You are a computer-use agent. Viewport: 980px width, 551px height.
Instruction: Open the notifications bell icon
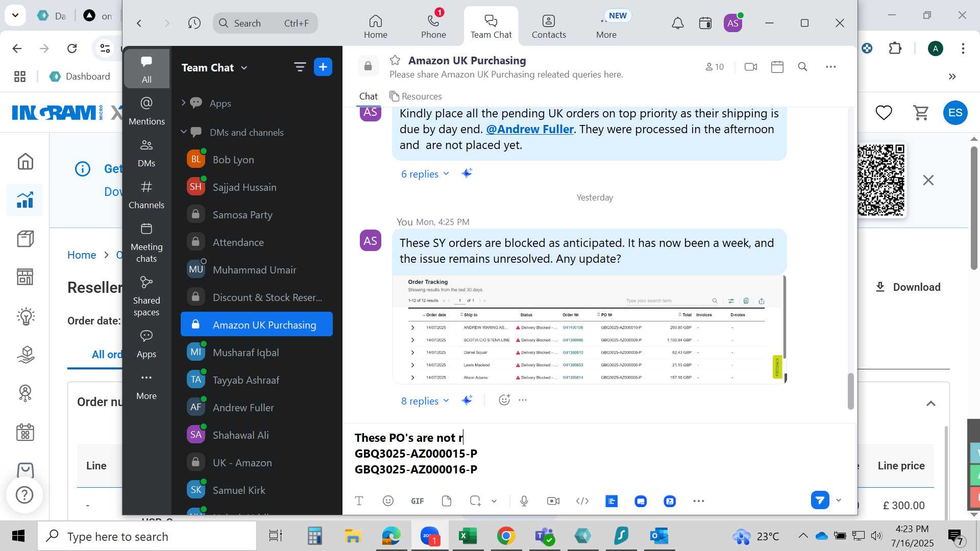point(677,23)
